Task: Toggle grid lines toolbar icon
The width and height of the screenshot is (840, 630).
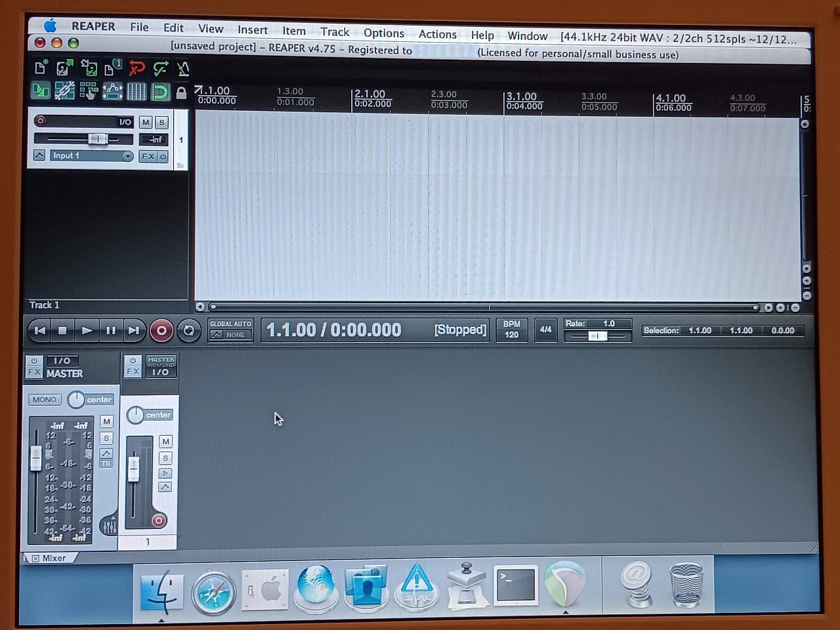Action: click(136, 91)
